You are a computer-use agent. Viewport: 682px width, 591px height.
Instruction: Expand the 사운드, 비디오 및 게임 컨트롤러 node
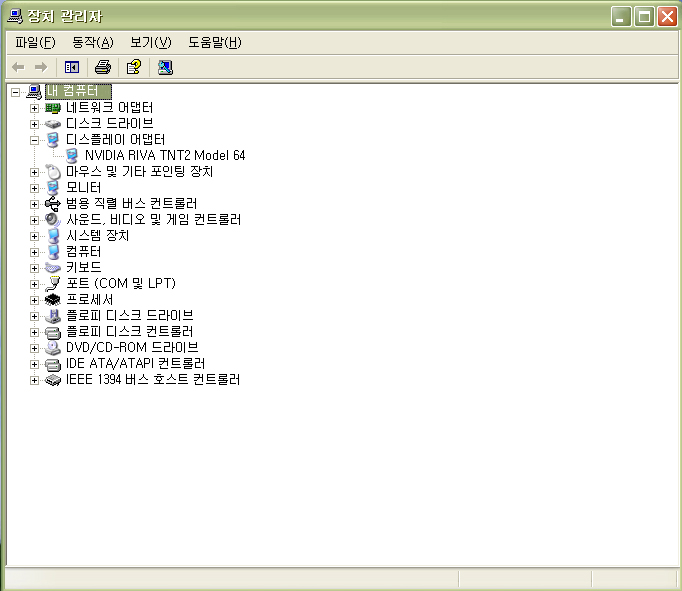pos(34,220)
